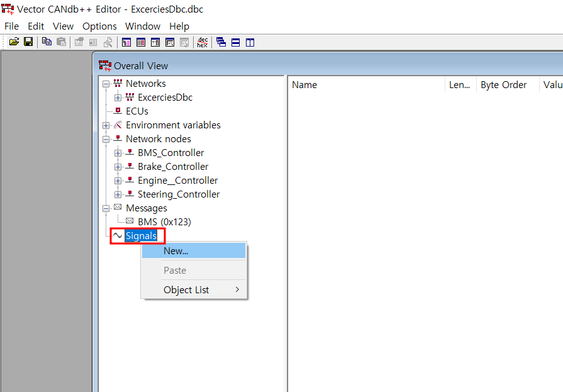Select the Signals tree item
This screenshot has height=392, width=563.
point(141,236)
